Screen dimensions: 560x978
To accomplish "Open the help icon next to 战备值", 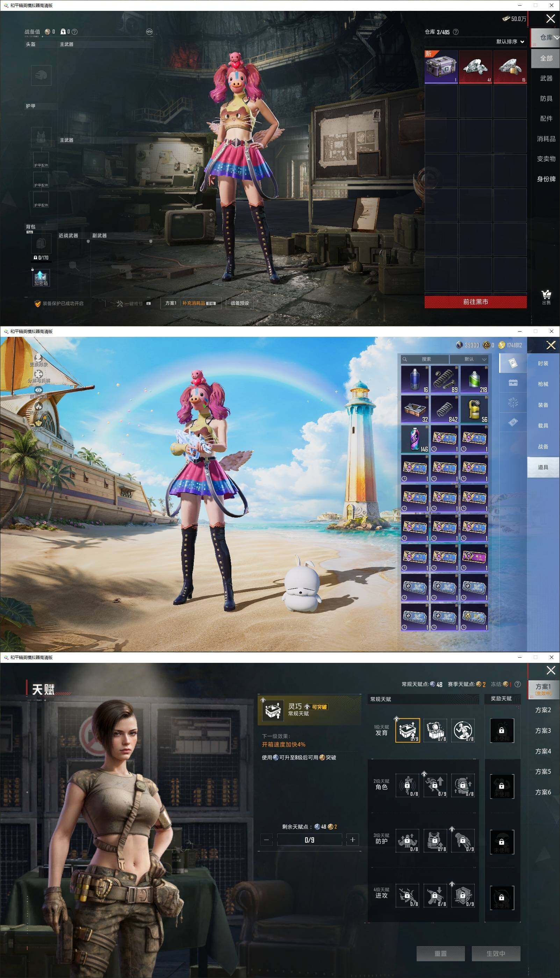I will (x=74, y=32).
